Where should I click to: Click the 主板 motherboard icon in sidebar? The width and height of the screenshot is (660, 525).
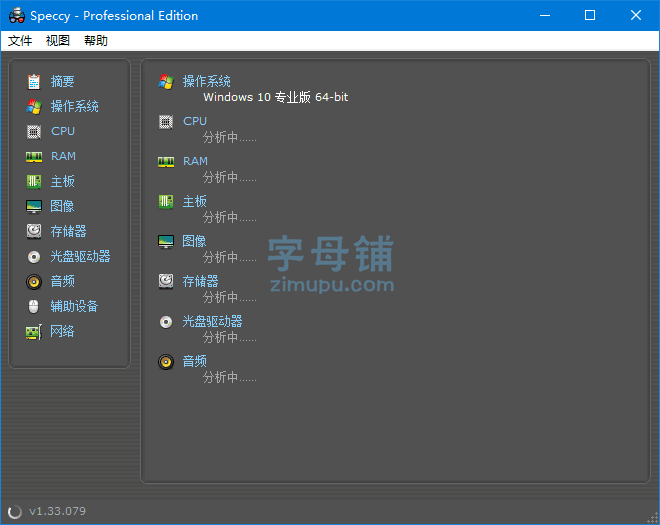pyautogui.click(x=34, y=181)
